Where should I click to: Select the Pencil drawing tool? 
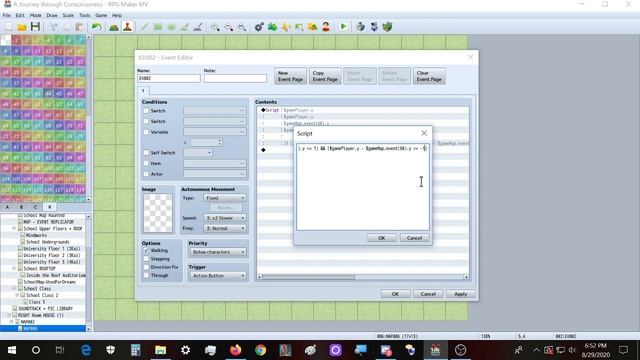tap(144, 27)
